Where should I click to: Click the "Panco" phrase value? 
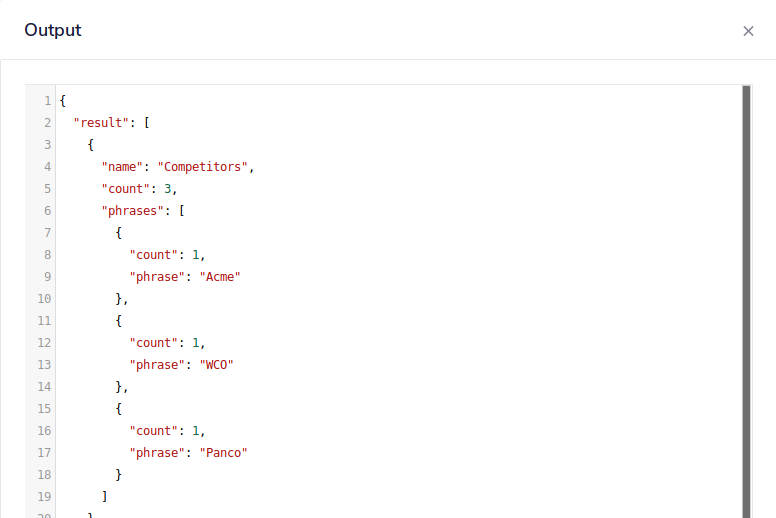pyautogui.click(x=224, y=453)
